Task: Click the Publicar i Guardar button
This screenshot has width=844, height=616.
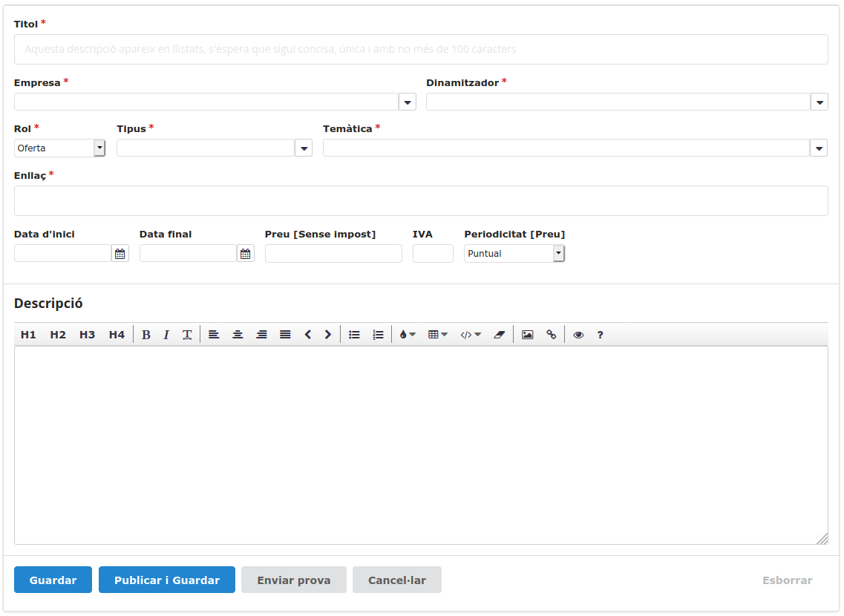Action: (167, 580)
